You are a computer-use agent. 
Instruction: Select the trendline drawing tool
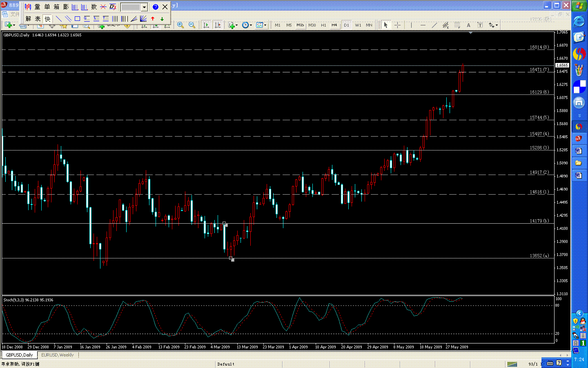pyautogui.click(x=434, y=25)
